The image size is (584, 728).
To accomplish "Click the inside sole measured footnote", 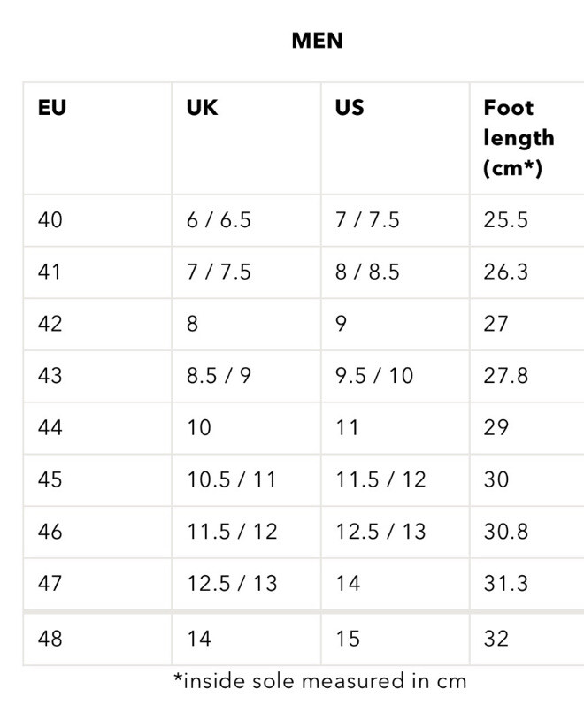I will (319, 681).
